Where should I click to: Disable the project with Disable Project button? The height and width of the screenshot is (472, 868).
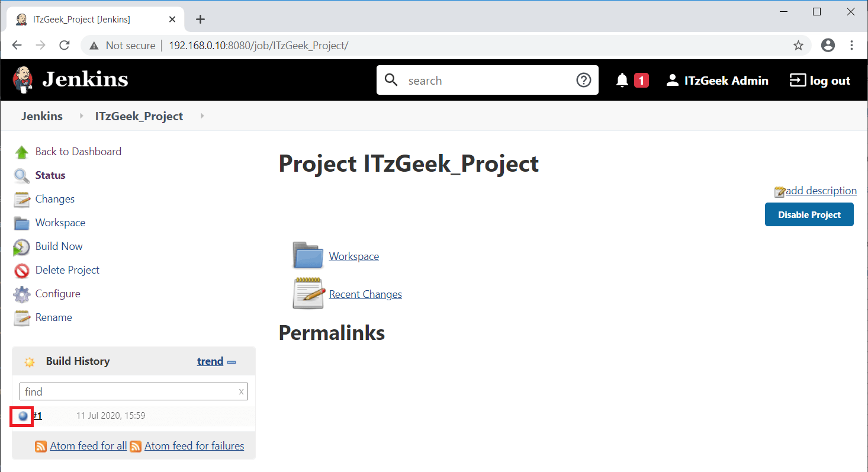[x=809, y=214]
